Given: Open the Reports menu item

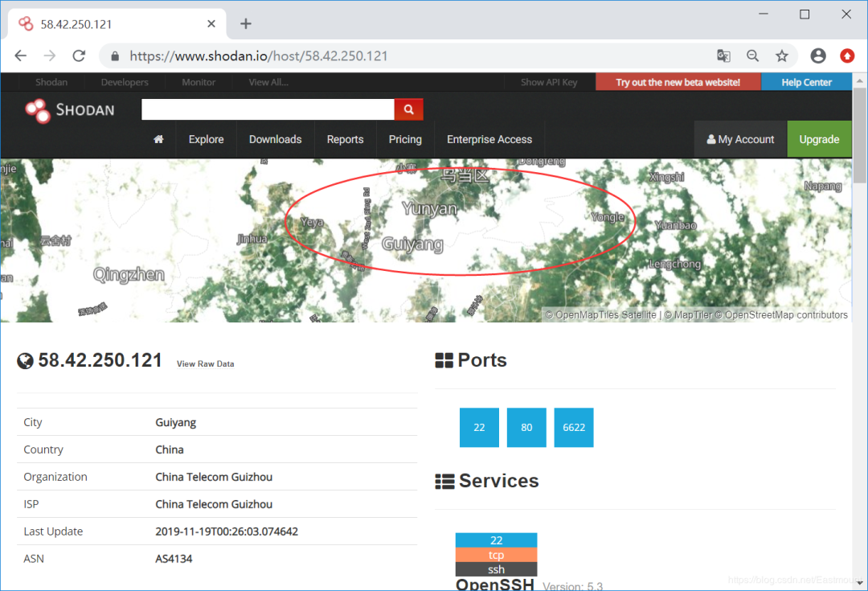Looking at the screenshot, I should 345,140.
